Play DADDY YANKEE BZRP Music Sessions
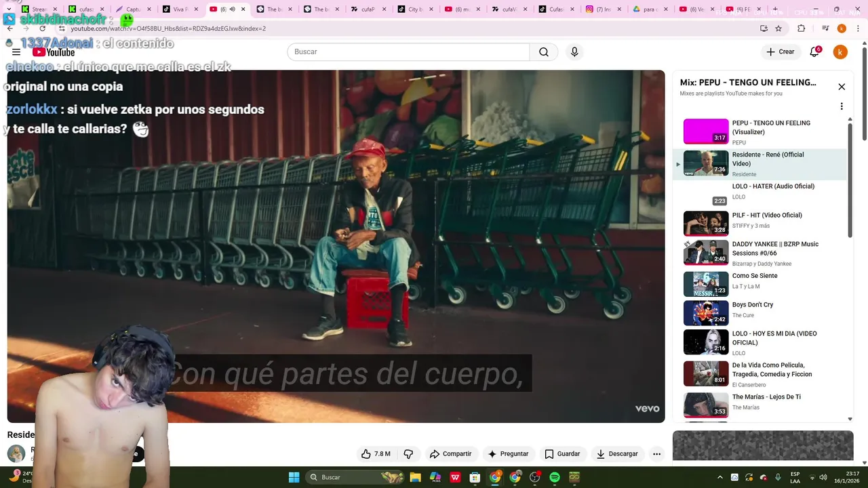 pos(761,253)
